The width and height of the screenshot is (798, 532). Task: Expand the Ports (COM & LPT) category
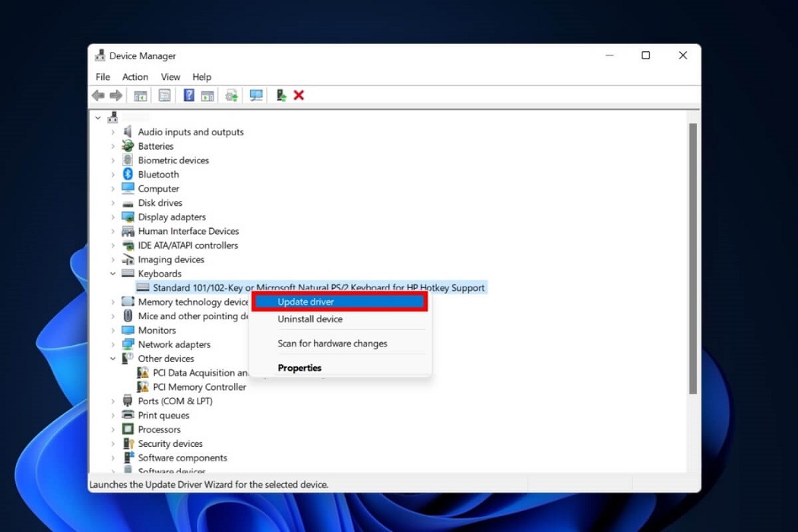click(x=112, y=401)
